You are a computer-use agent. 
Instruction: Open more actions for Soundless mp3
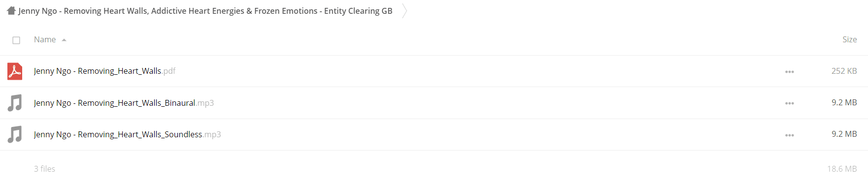pos(790,135)
